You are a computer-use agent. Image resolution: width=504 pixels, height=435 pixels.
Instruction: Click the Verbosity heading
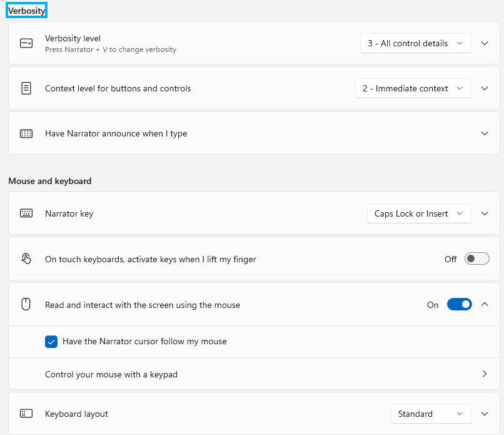[27, 11]
